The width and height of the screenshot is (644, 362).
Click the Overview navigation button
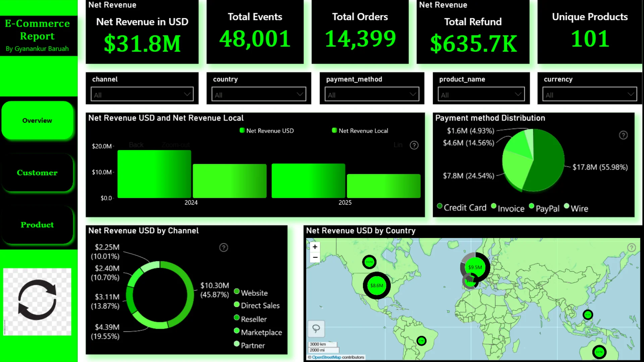pos(37,120)
